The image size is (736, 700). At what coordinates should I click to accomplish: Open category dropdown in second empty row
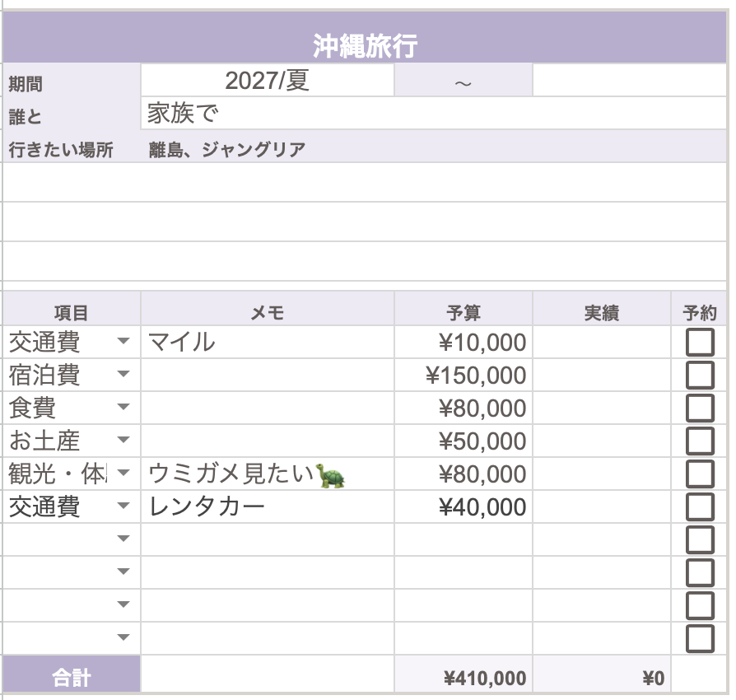pyautogui.click(x=123, y=571)
